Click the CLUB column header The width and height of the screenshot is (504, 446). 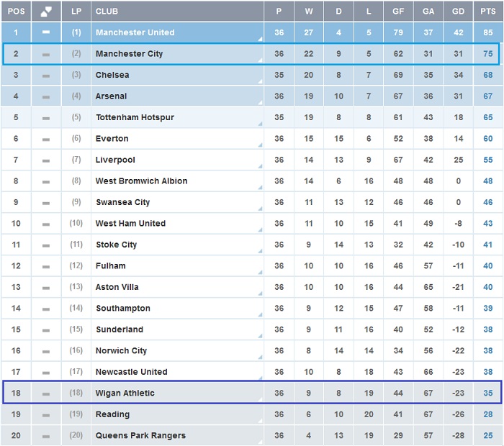(107, 12)
